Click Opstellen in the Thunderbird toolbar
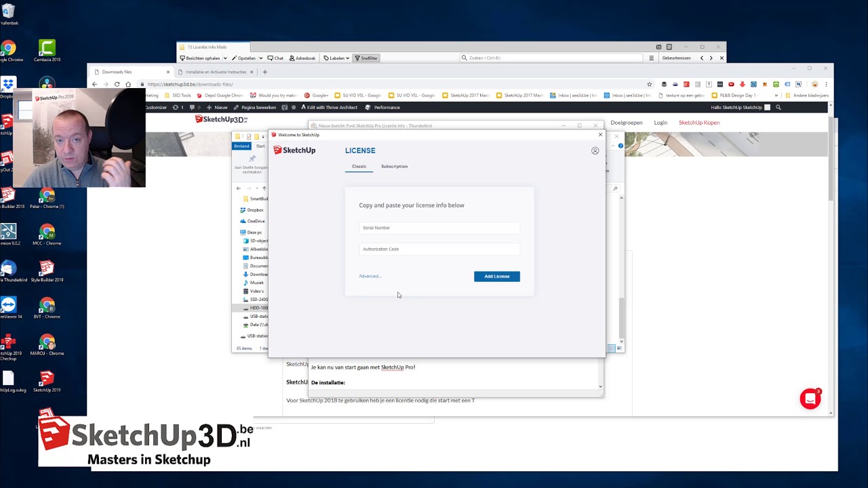The width and height of the screenshot is (868, 488). coord(244,58)
